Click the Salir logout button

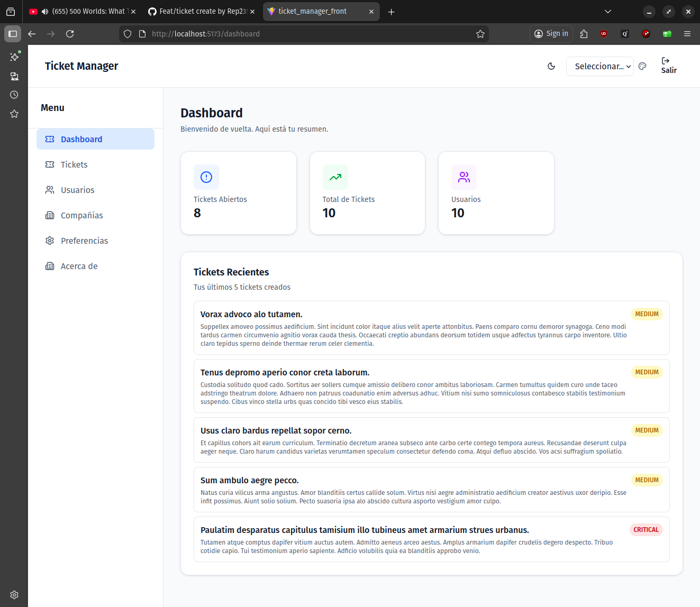click(668, 66)
